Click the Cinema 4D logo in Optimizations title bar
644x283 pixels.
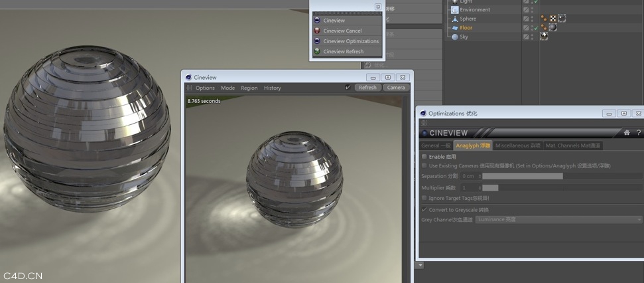423,114
